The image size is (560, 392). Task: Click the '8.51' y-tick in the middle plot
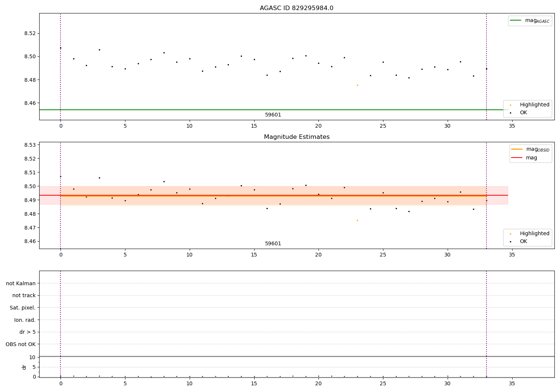pos(30,172)
